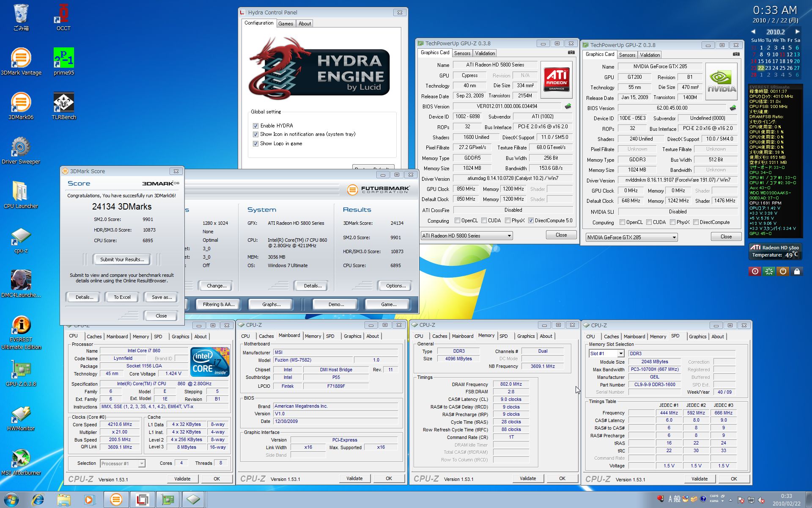
Task: Click Validate in CPU-Z Memory window
Action: pos(527,478)
